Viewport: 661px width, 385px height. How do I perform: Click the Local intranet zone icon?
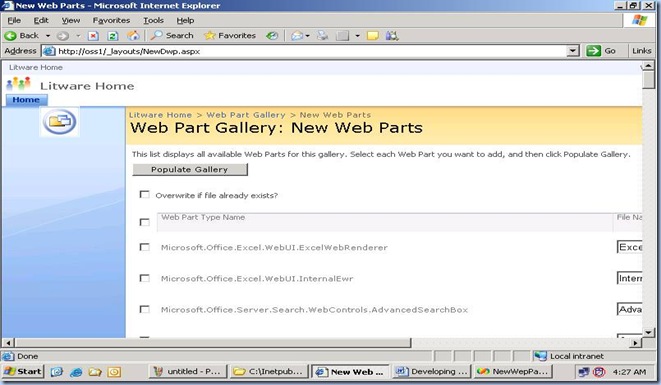(x=540, y=356)
